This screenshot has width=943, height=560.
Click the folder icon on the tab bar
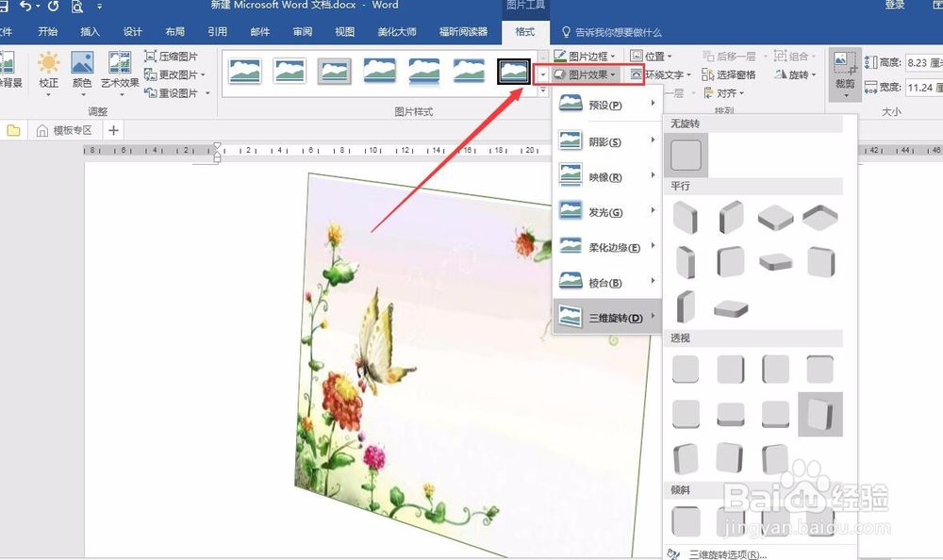click(x=13, y=130)
